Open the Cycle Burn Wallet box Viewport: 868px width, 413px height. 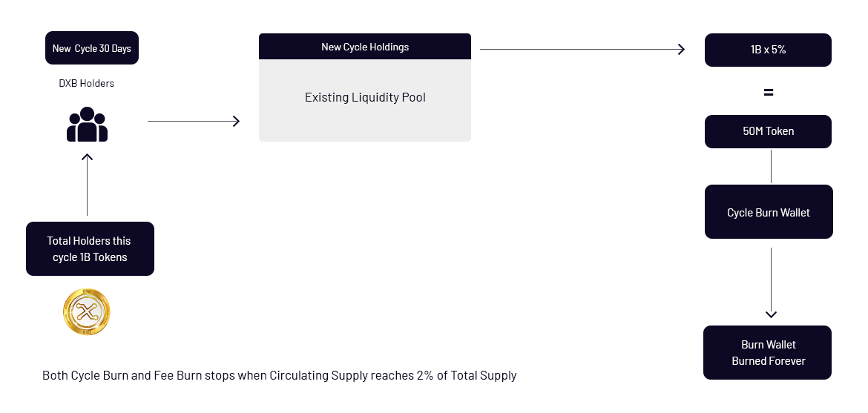pyautogui.click(x=769, y=212)
